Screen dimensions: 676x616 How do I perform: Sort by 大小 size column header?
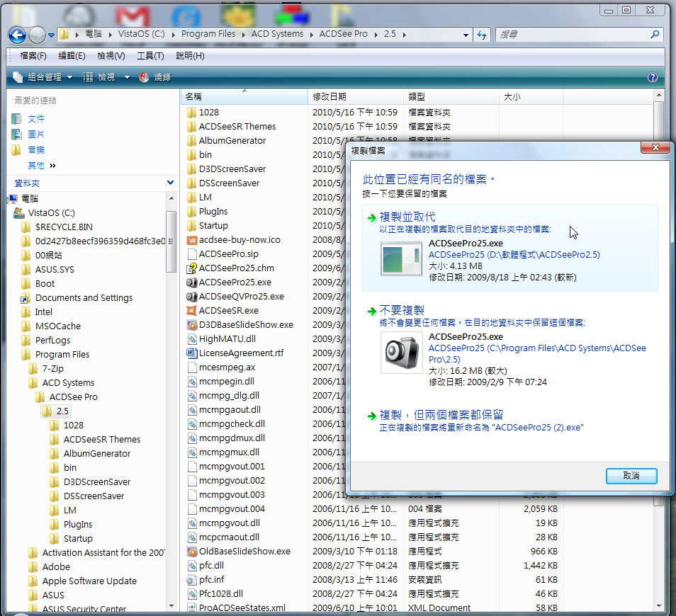(x=531, y=97)
